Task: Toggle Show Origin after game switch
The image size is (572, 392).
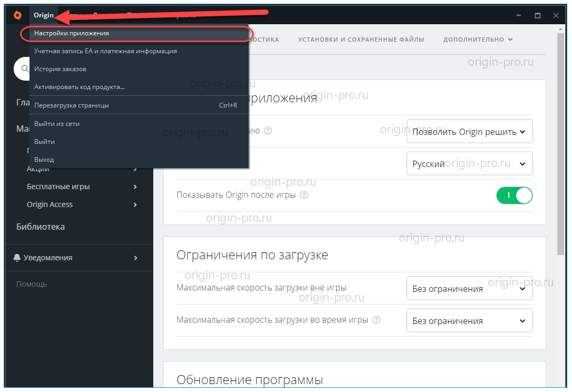Action: pos(514,195)
